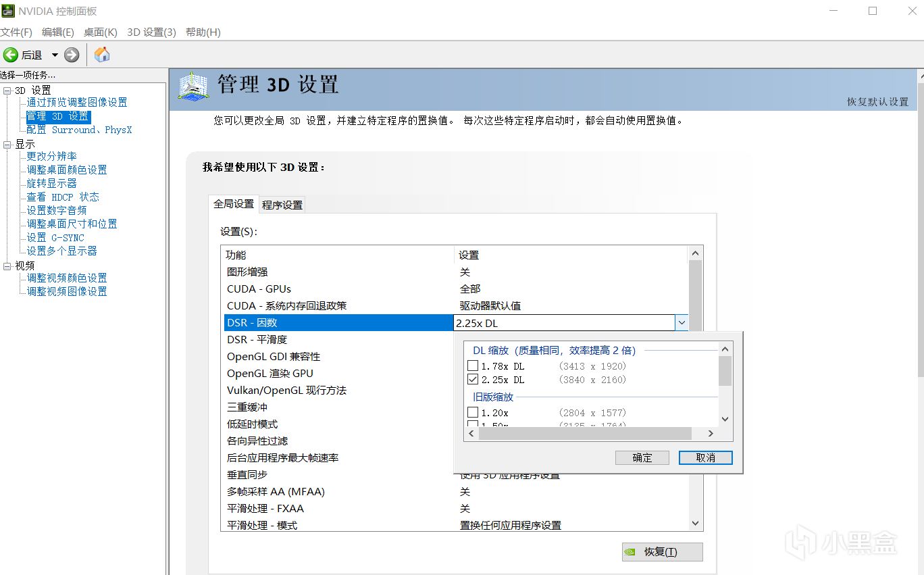
Task: Select the 后台应用程序最大帧速率 row
Action: 338,457
